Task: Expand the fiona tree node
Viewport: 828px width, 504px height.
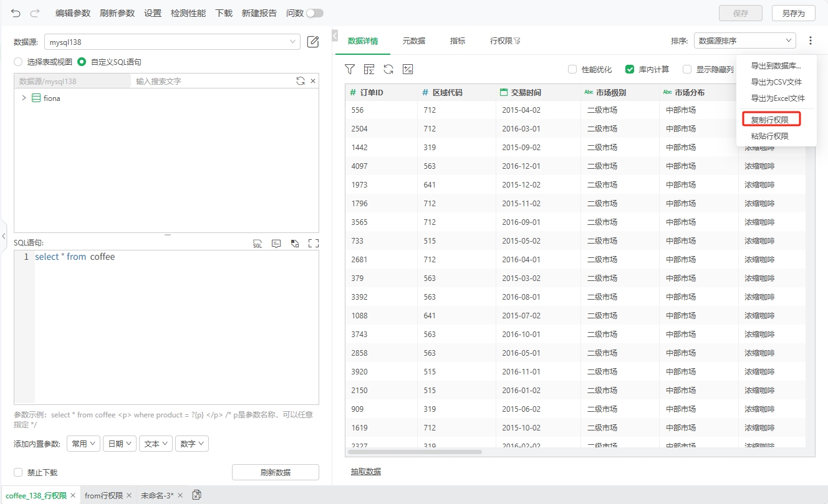Action: 24,98
